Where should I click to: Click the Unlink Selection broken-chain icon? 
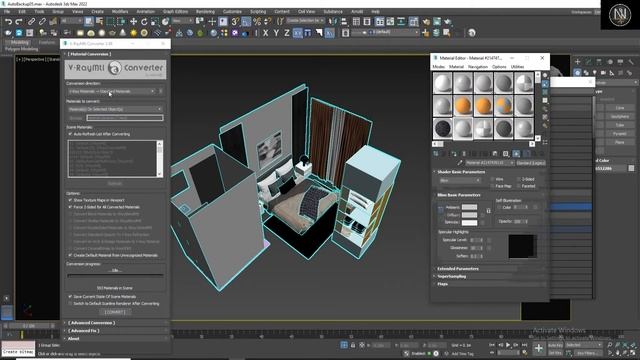pos(42,22)
